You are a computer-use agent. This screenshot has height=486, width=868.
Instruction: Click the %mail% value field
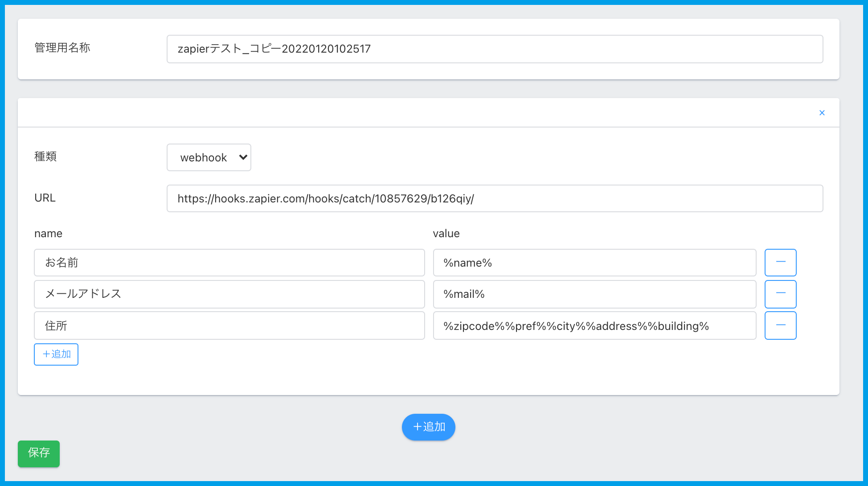[x=594, y=294]
